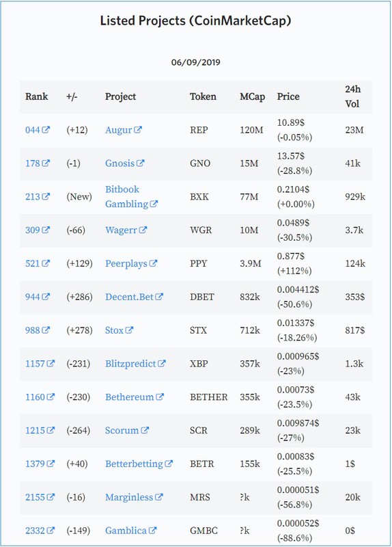
Task: Click external link icon next to Gamblica
Action: tap(152, 531)
